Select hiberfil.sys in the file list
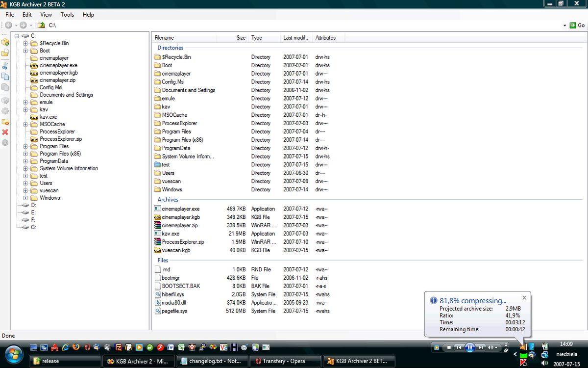 pos(173,294)
